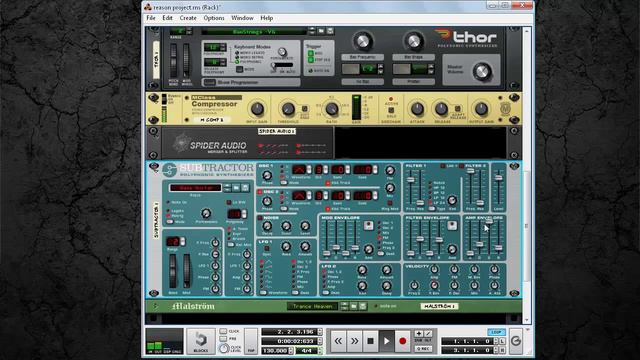Click Thor's Master Volume knob
Viewport: 640px width, 360px height.
click(482, 71)
